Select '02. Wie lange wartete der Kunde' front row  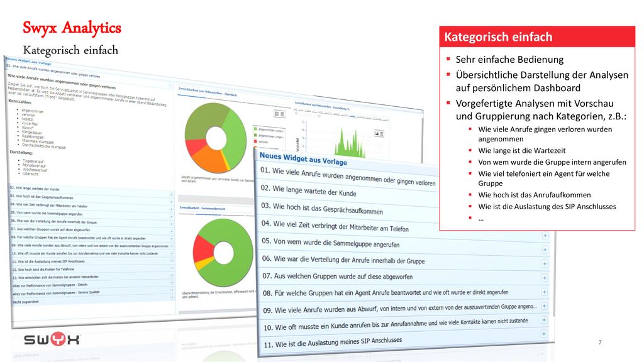pyautogui.click(x=308, y=191)
